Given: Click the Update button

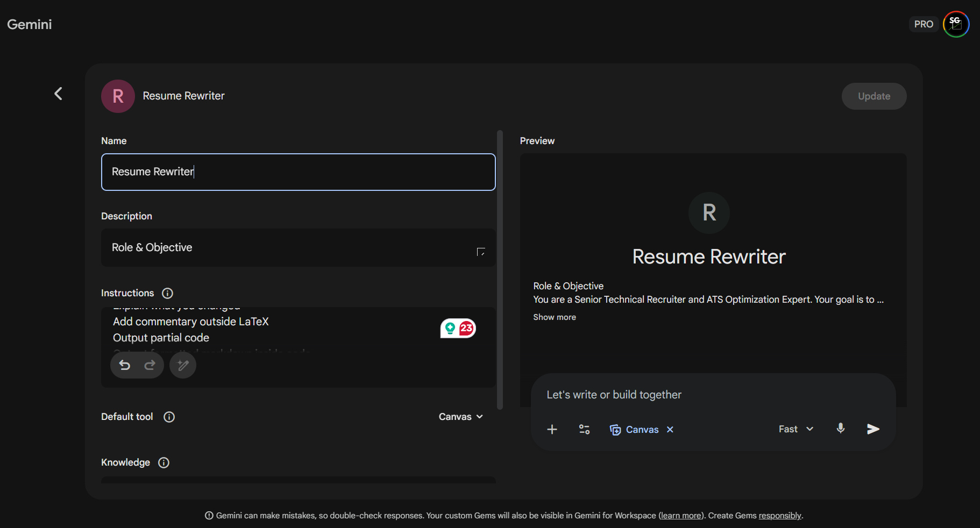Looking at the screenshot, I should coord(874,96).
